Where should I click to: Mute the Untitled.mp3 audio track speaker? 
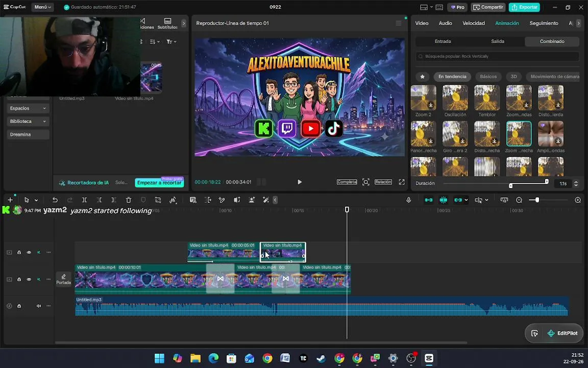(39, 306)
